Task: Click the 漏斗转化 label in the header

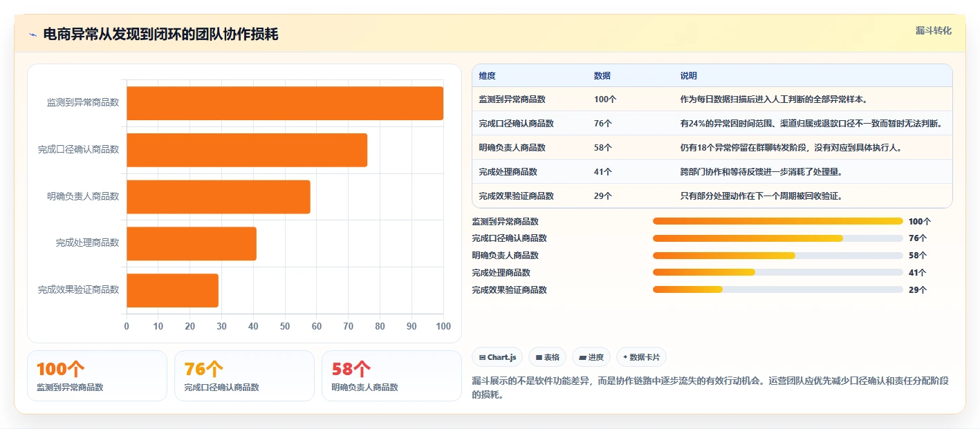Action: (x=933, y=30)
